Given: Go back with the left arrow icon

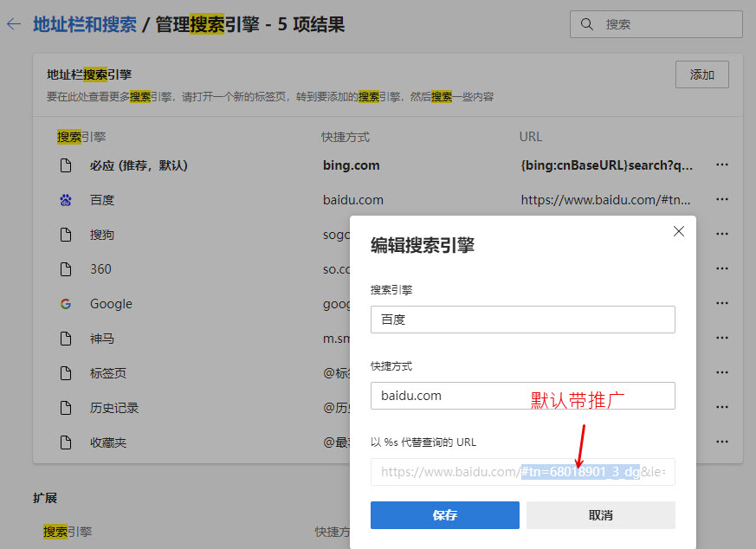Looking at the screenshot, I should pyautogui.click(x=14, y=23).
